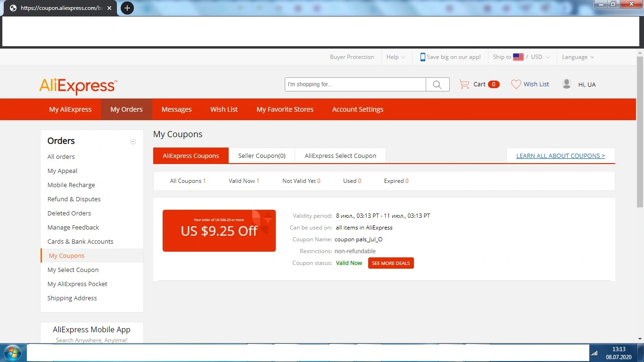Filter by Used coupons

pyautogui.click(x=352, y=181)
